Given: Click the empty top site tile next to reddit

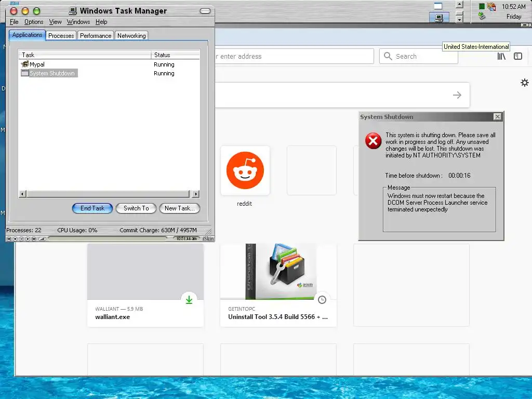Looking at the screenshot, I should tap(312, 170).
